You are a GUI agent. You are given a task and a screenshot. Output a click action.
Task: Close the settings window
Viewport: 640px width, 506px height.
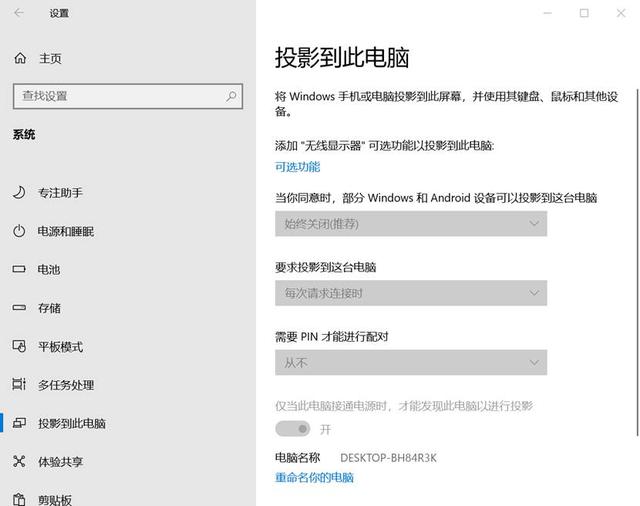(x=621, y=13)
